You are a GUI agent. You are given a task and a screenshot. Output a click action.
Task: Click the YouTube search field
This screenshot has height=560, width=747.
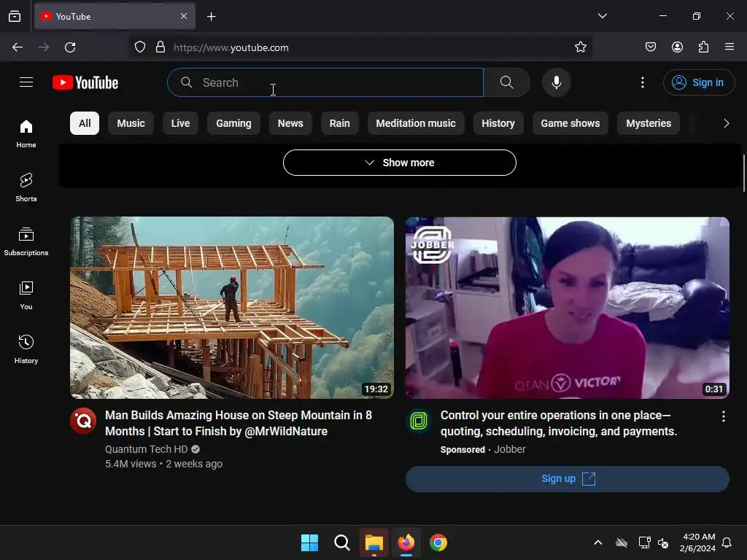click(x=325, y=82)
